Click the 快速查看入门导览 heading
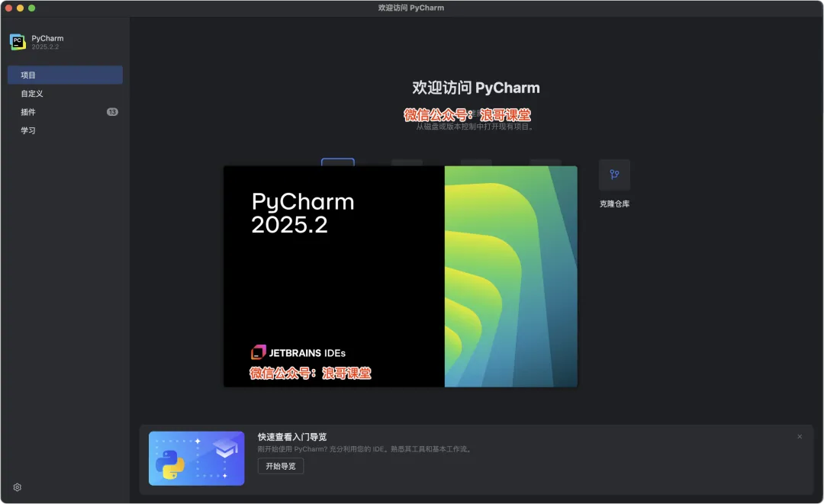824x504 pixels. 292,437
